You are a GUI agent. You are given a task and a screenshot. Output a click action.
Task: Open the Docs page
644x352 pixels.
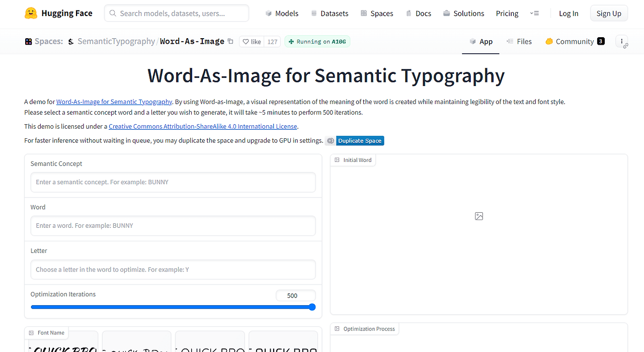click(x=418, y=14)
